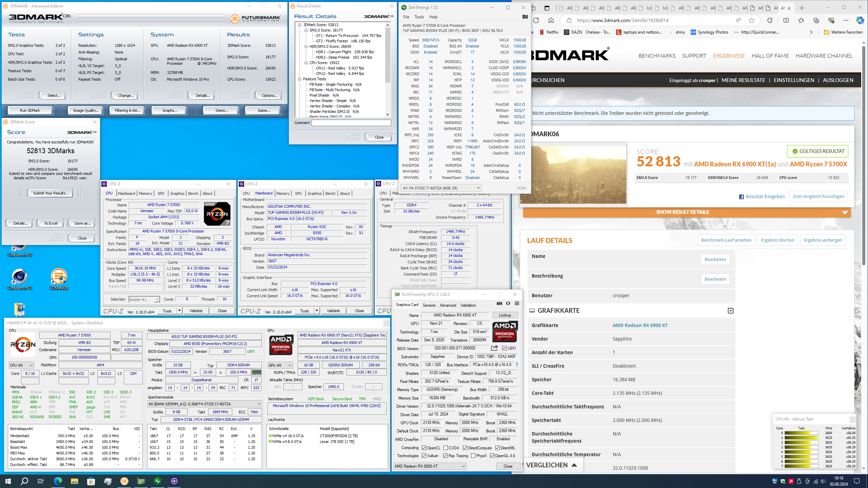Open Edge Copilot icon
The width and height of the screenshot is (868, 488).
pos(860,20)
